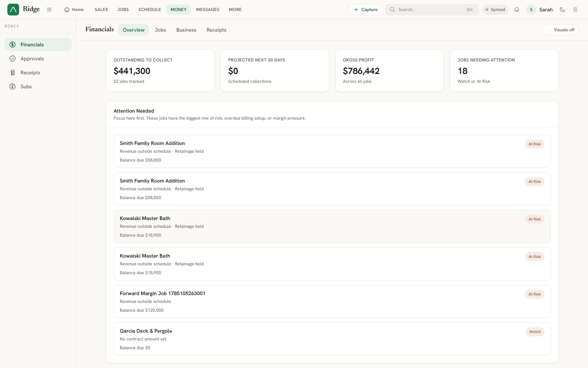Click the Watch badge on the Garcia Deck row
Image resolution: width=588 pixels, height=368 pixels.
point(535,332)
